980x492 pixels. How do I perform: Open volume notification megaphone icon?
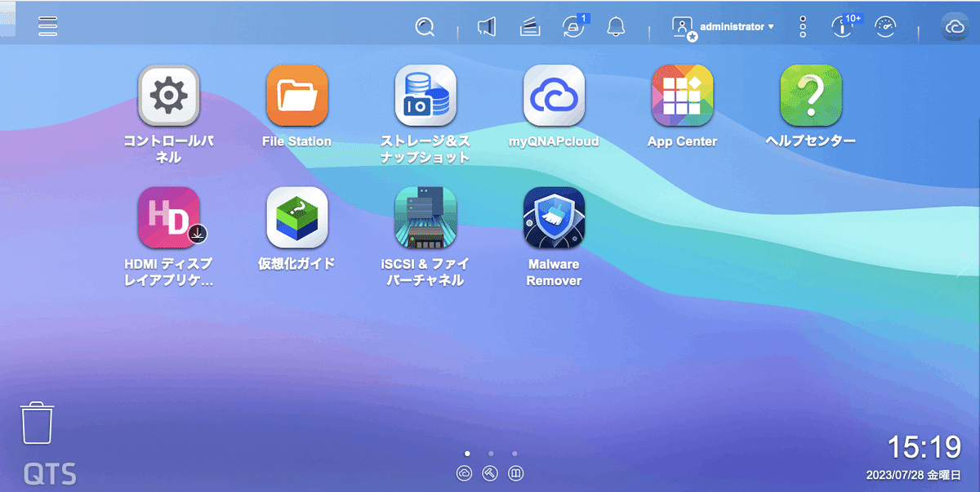tap(487, 27)
